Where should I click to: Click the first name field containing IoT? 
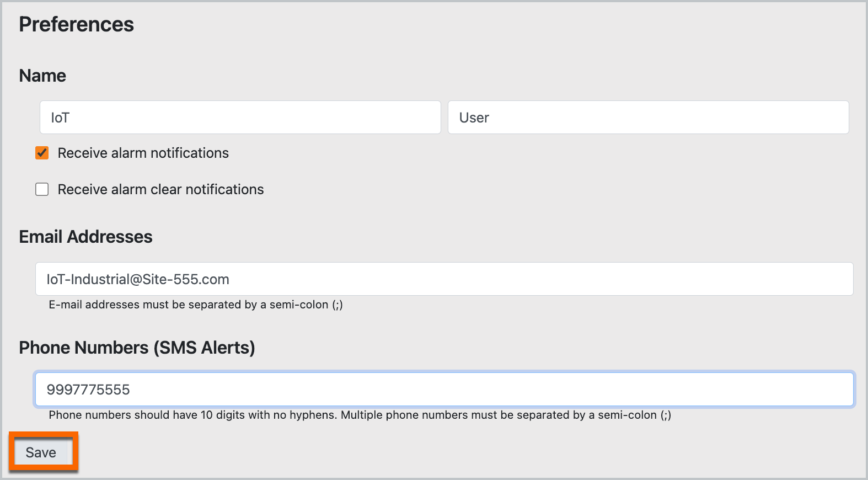click(240, 117)
